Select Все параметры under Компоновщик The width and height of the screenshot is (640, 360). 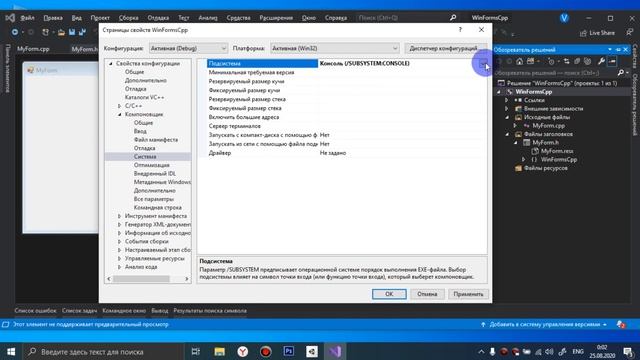tap(153, 199)
